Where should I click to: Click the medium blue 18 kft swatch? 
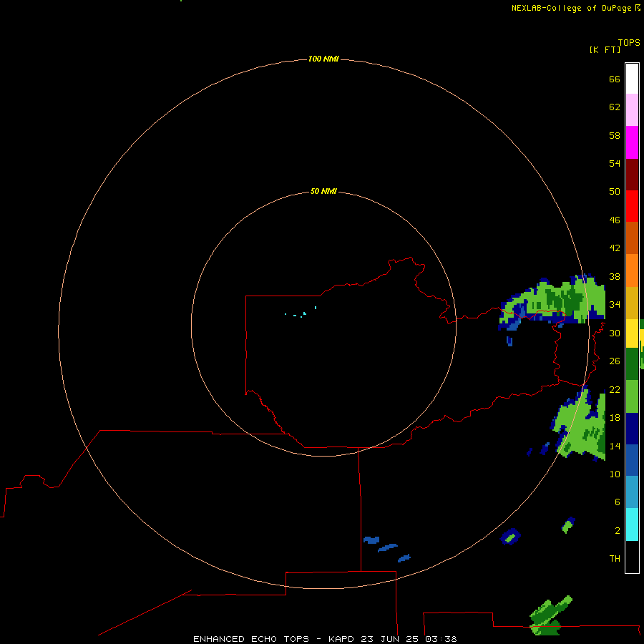632,460
